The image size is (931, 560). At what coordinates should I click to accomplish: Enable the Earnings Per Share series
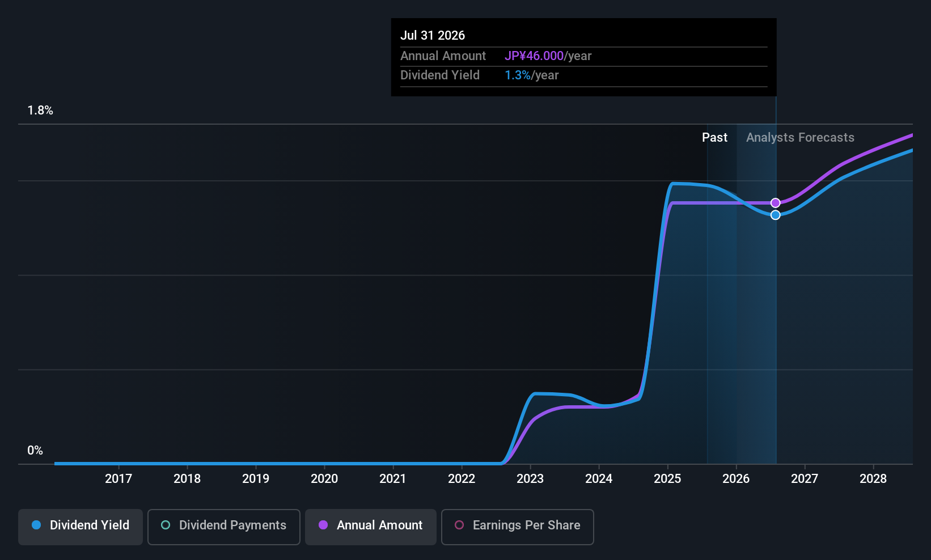tap(517, 527)
